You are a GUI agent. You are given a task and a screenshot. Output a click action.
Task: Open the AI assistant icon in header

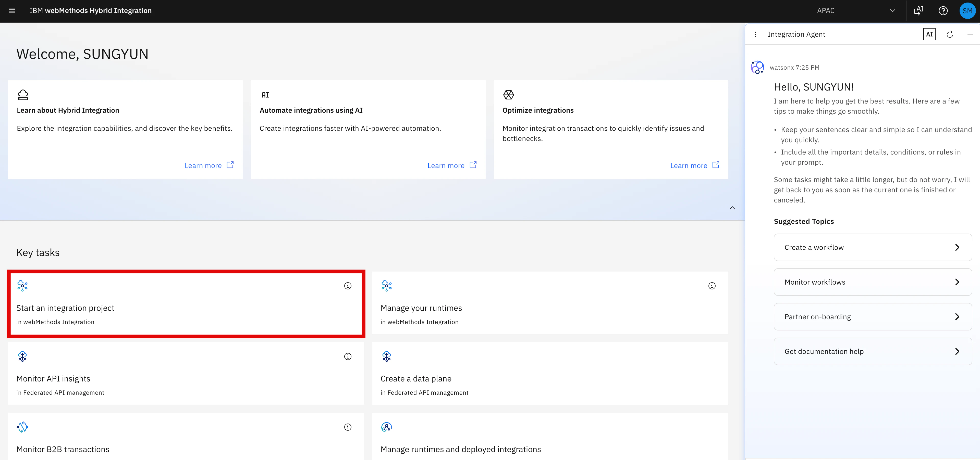919,11
